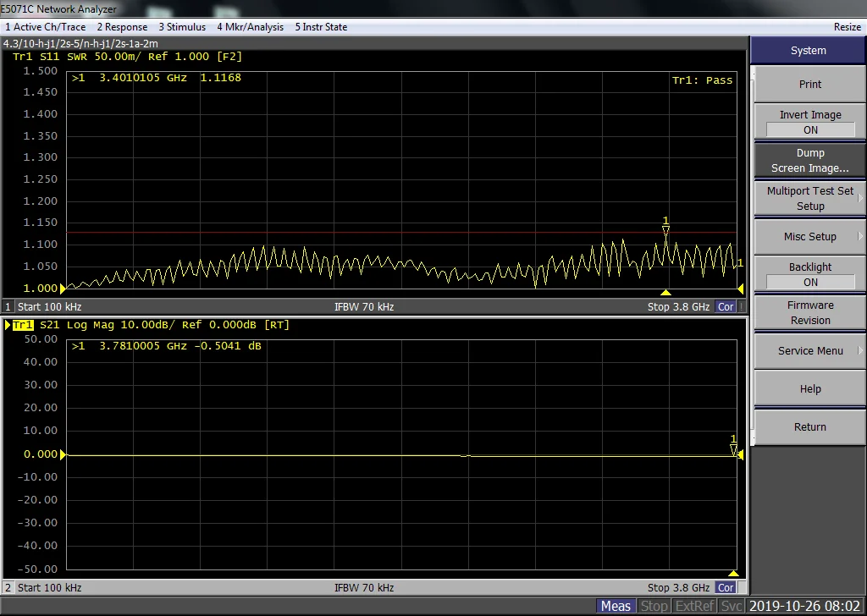Viewport: 867px width, 616px height.
Task: Click the Svc status indicator
Action: pyautogui.click(x=732, y=606)
